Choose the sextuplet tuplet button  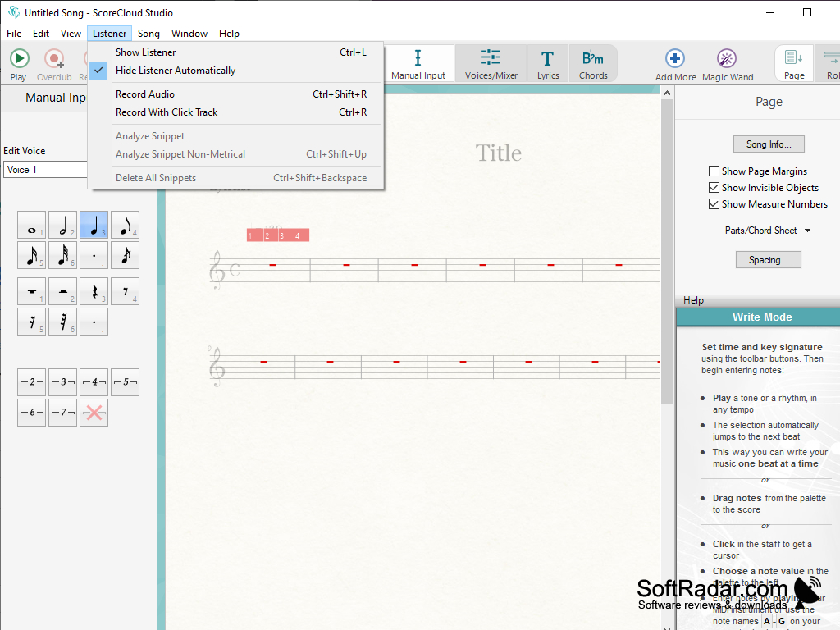(32, 413)
